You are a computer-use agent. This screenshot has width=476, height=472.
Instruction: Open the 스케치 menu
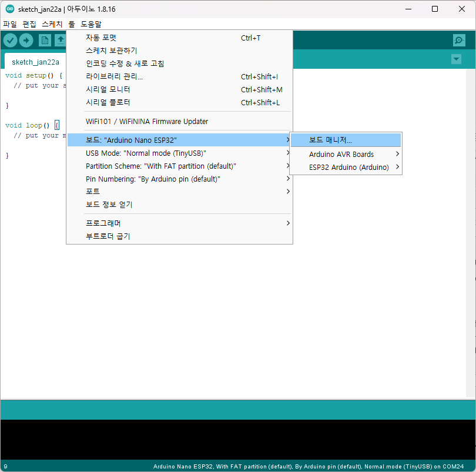pyautogui.click(x=52, y=24)
